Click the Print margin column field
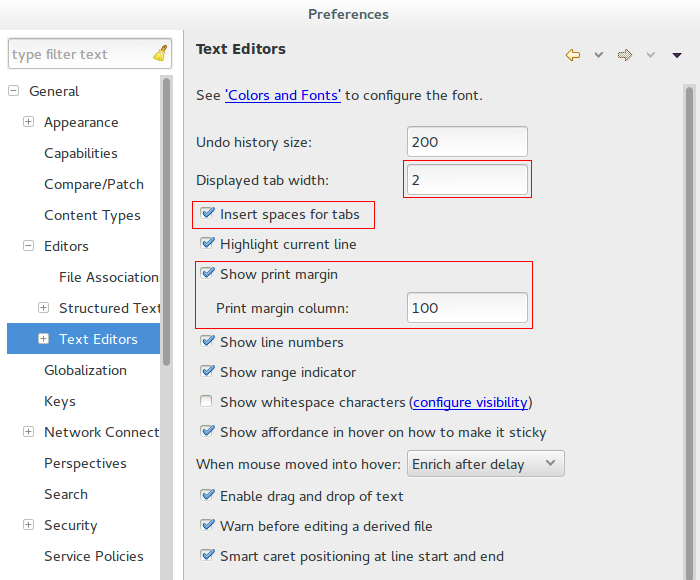This screenshot has height=580, width=700. pos(467,308)
